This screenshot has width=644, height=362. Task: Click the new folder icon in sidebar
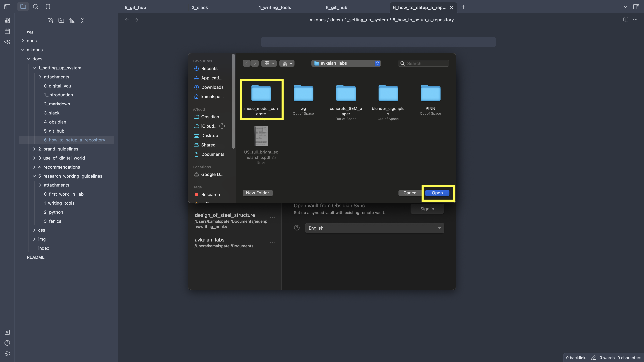[61, 20]
